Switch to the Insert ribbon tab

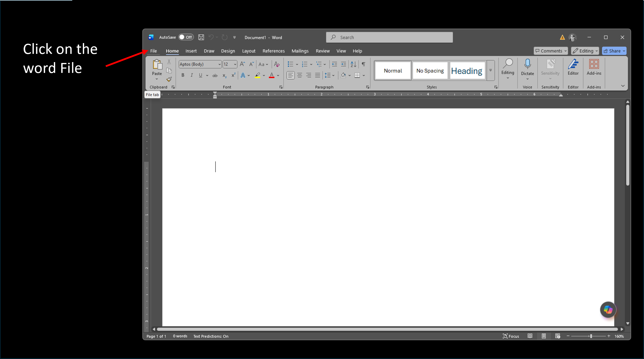[191, 51]
